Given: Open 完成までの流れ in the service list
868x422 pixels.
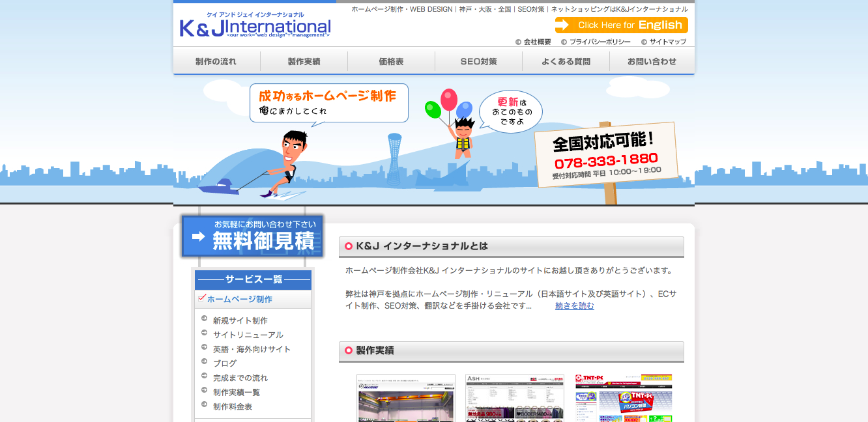Looking at the screenshot, I should [x=240, y=378].
